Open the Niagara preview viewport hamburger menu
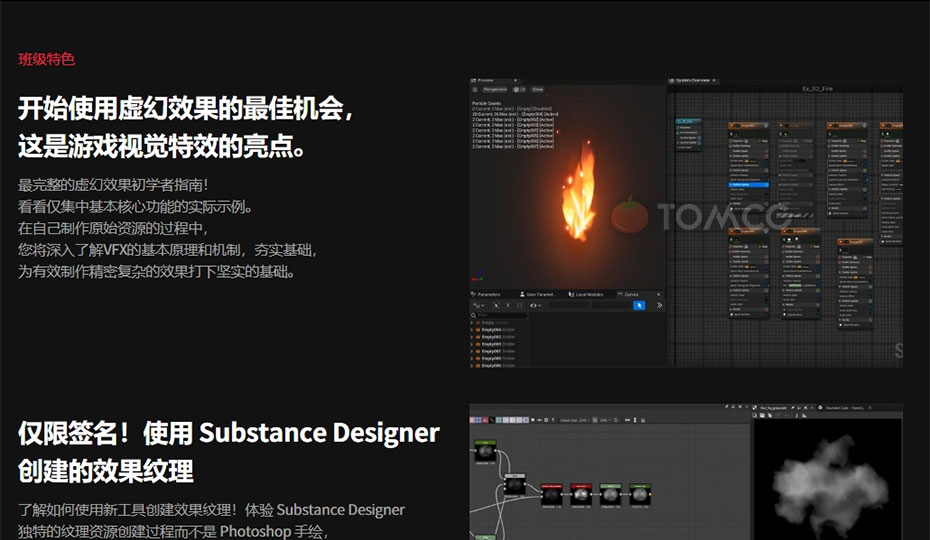The image size is (930, 540). click(x=474, y=90)
